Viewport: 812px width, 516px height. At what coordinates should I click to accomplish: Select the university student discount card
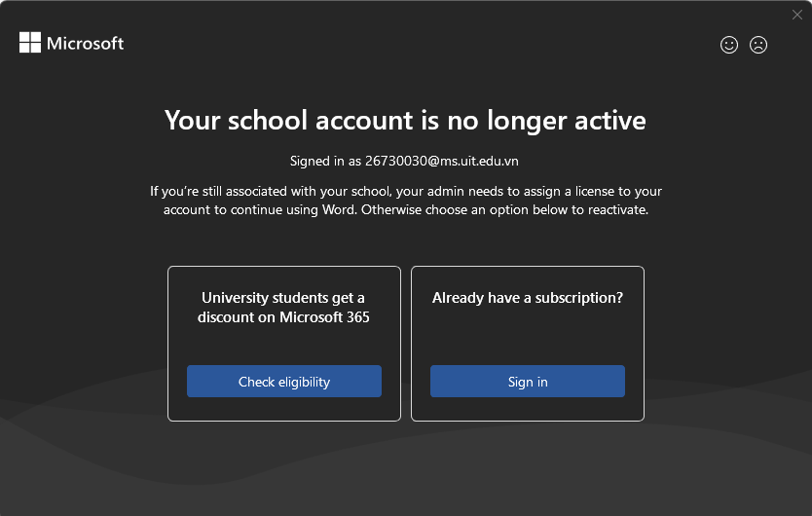click(283, 344)
